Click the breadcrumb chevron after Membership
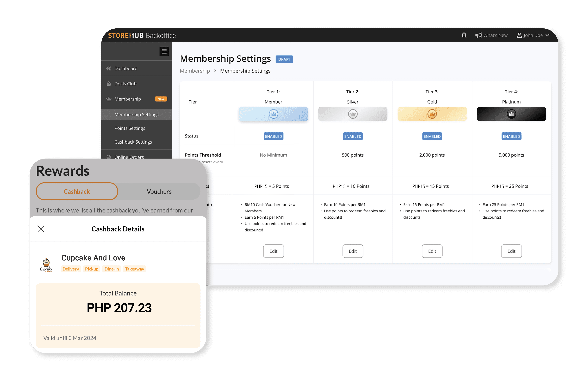 215,71
